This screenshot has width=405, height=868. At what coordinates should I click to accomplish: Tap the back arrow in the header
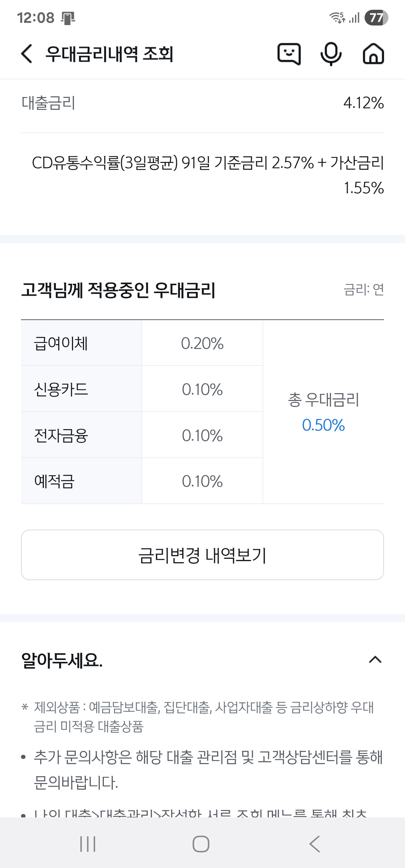pyautogui.click(x=27, y=54)
